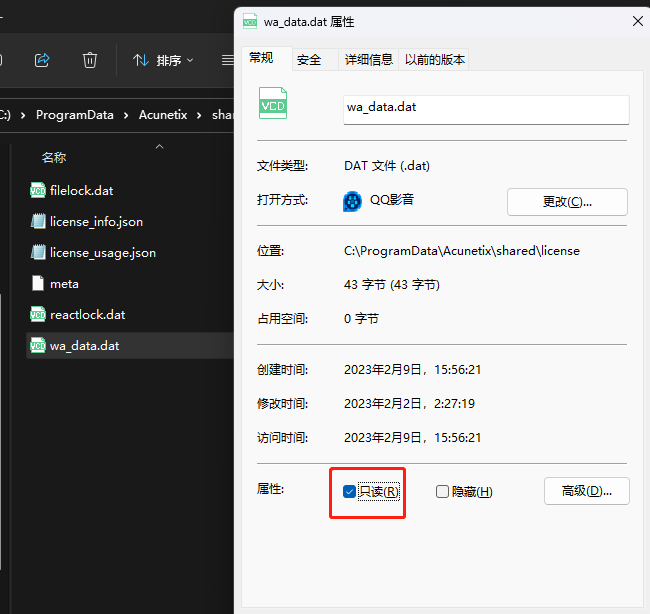This screenshot has width=650, height=614.
Task: Click the license_usage.json notepad icon
Action: click(x=38, y=252)
